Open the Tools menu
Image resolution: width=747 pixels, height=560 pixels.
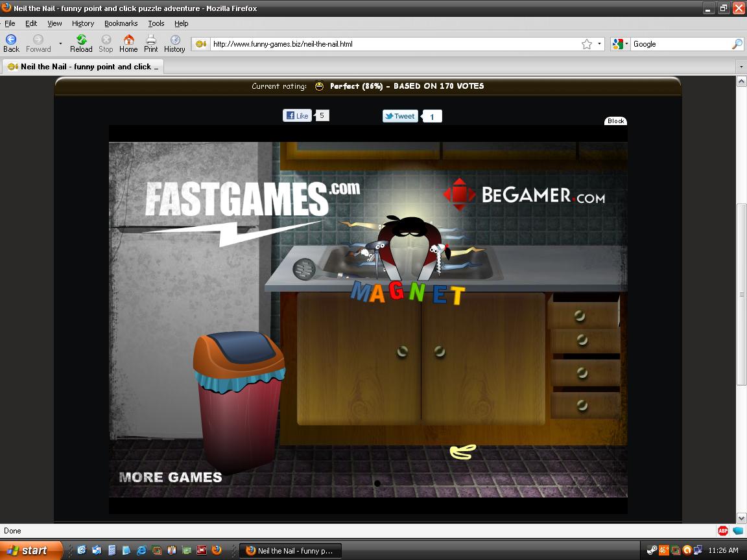click(156, 23)
